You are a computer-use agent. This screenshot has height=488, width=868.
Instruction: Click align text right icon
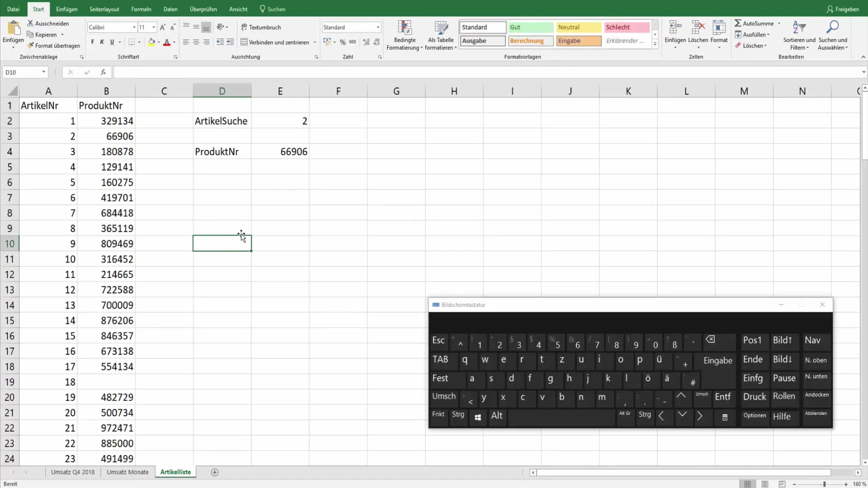point(206,42)
